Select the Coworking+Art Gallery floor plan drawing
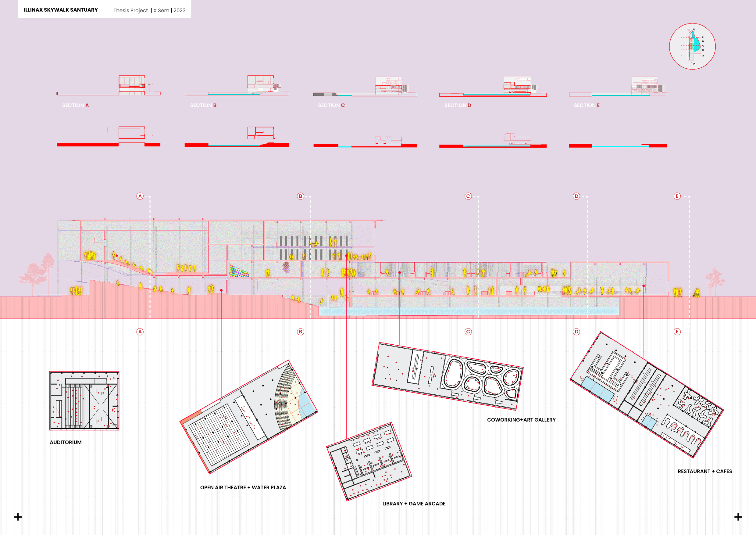This screenshot has width=756, height=535. (448, 376)
